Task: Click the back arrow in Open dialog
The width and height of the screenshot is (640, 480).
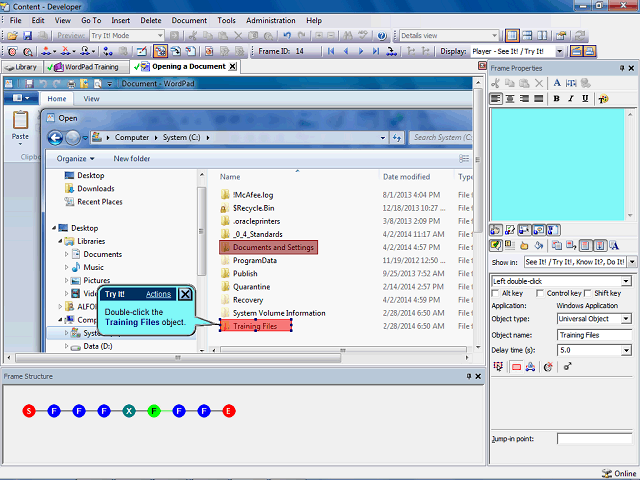Action: click(x=56, y=138)
